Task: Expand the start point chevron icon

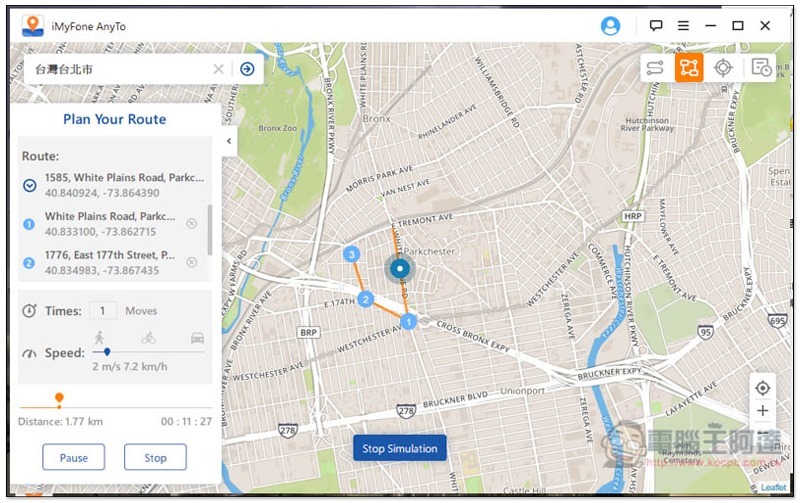Action: pyautogui.click(x=30, y=186)
